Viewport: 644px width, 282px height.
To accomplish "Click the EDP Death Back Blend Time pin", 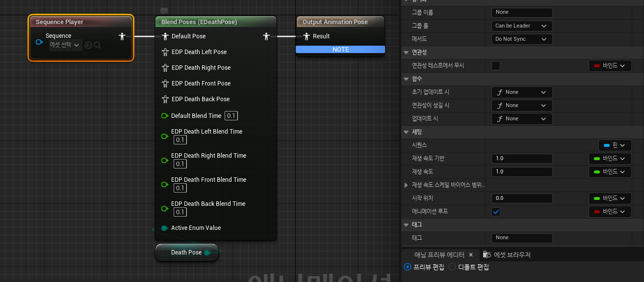I will (x=165, y=208).
